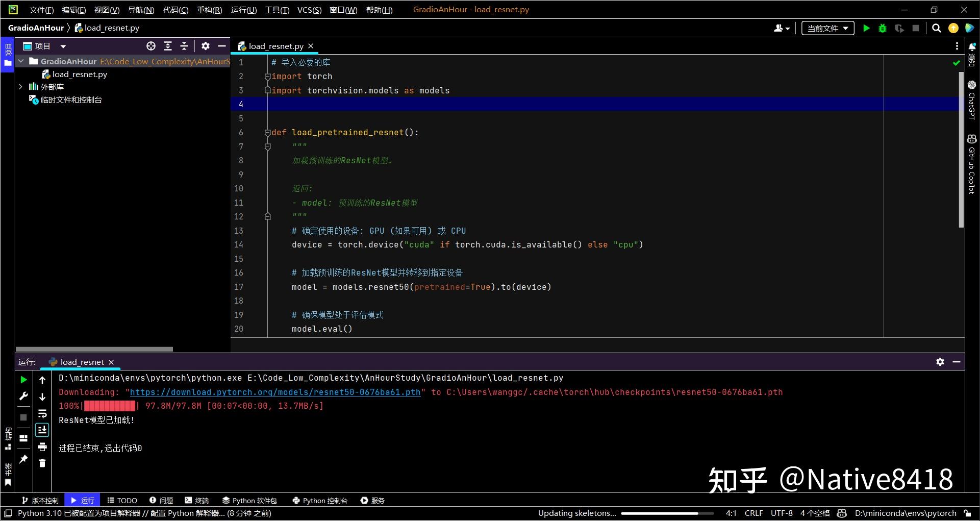Image resolution: width=980 pixels, height=521 pixels.
Task: Click the yellow IDE update icon
Action: pyautogui.click(x=953, y=28)
